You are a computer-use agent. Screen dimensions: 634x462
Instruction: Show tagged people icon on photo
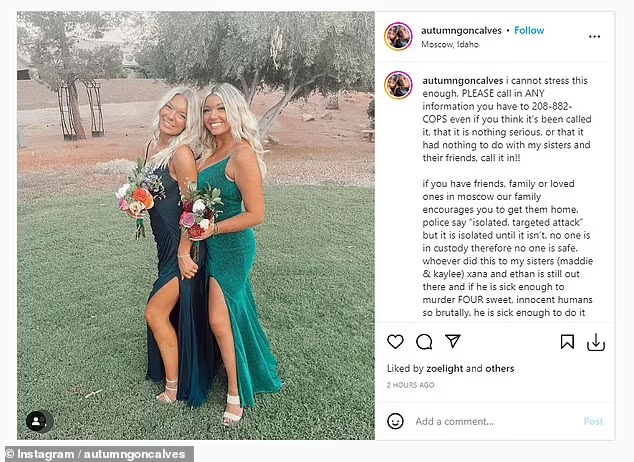pyautogui.click(x=40, y=422)
